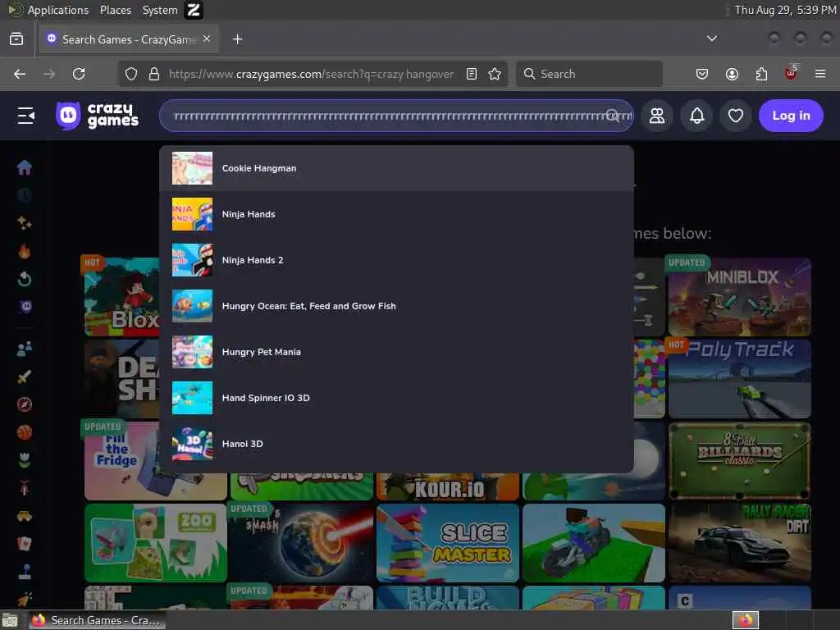
Task: Open the car games icon in sidebar
Action: [x=24, y=516]
